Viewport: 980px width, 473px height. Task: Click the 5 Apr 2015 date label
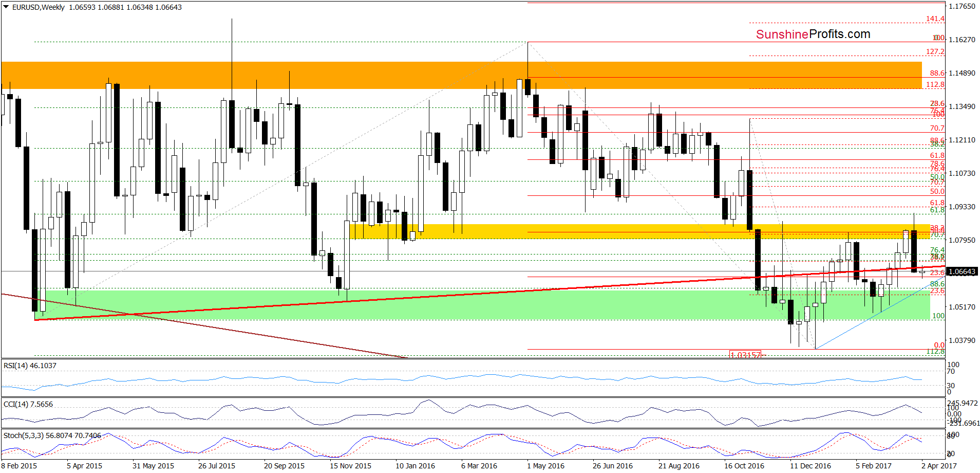point(84,466)
